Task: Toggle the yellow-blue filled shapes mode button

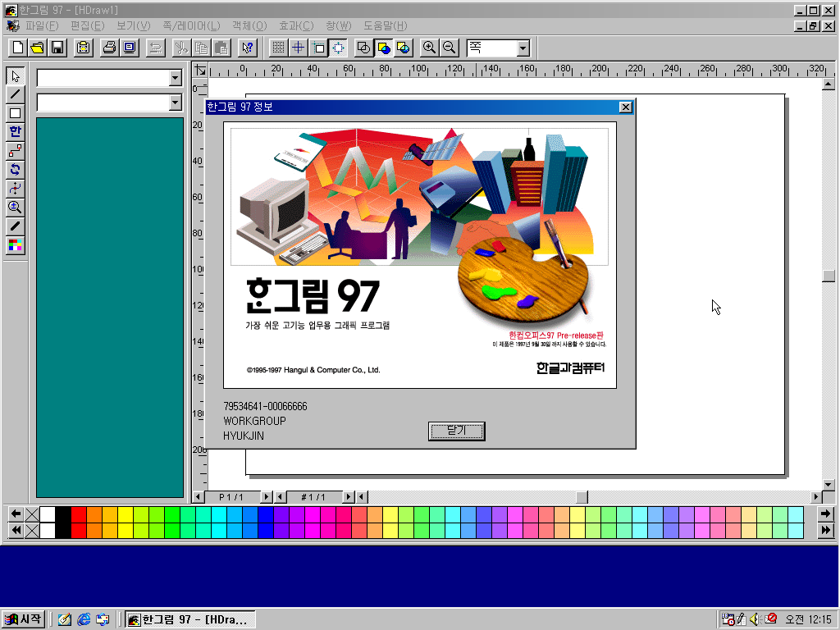Action: pos(384,48)
